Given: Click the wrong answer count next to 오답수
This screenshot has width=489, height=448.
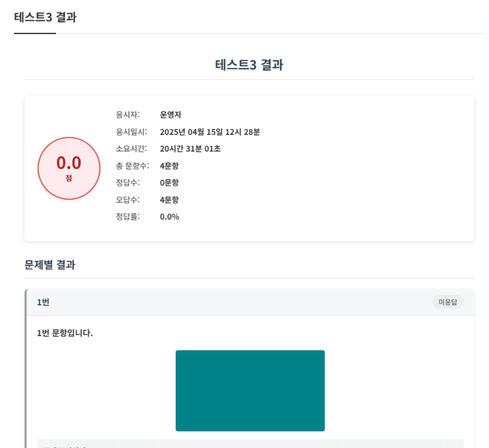Looking at the screenshot, I should (169, 200).
